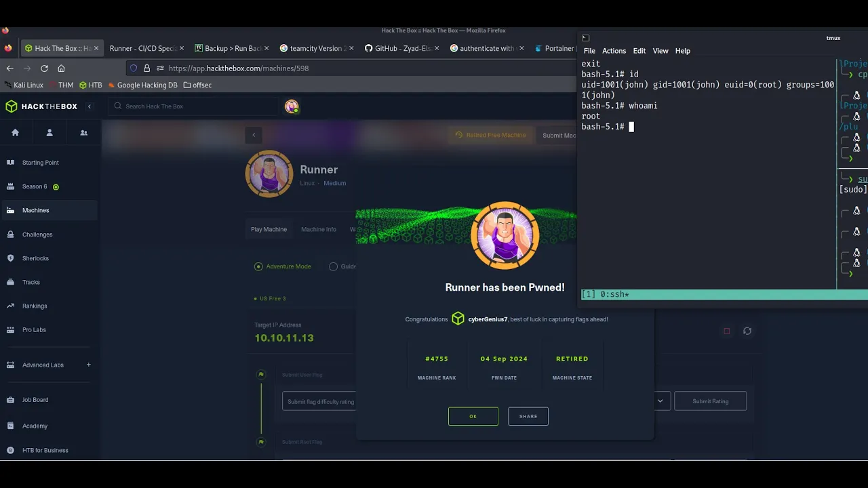The image size is (868, 488).
Task: Open the Play Machine tab
Action: (269, 229)
